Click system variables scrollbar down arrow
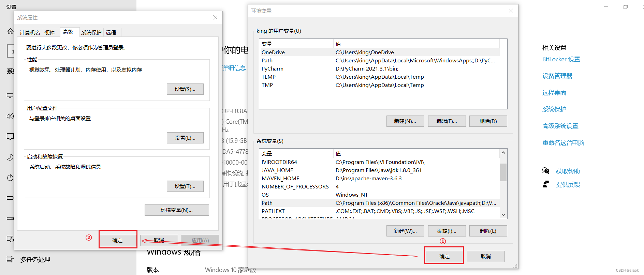The image size is (644, 275). [x=503, y=215]
